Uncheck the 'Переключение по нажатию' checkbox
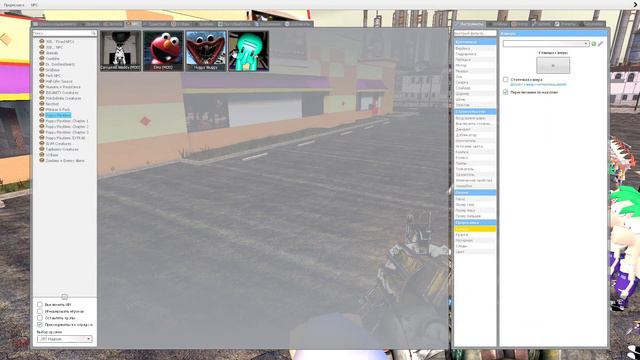This screenshot has height=360, width=640. click(506, 92)
